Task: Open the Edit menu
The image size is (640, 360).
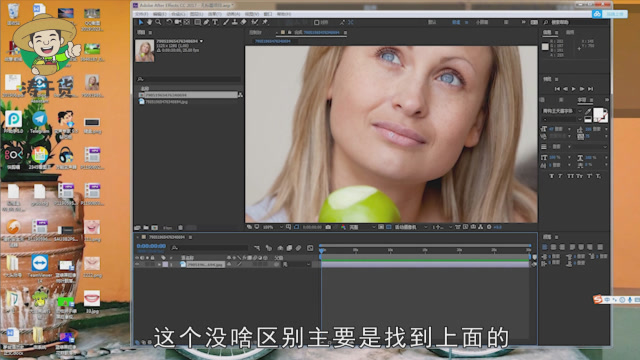Action: [x=159, y=14]
